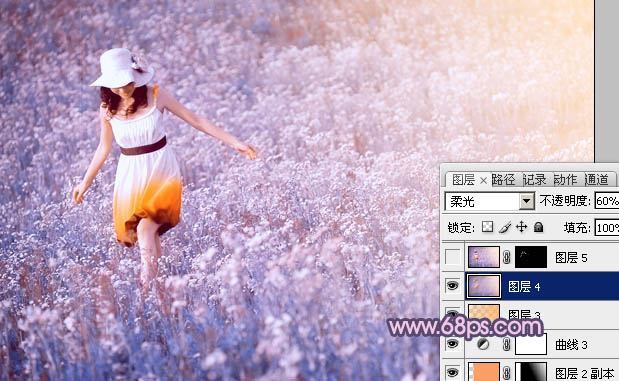Click the lock transparent pixels icon
The width and height of the screenshot is (619, 381).
(x=488, y=227)
